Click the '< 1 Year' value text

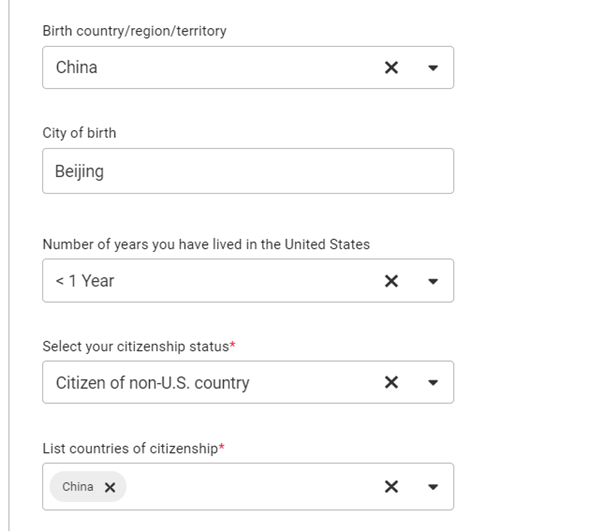click(85, 281)
